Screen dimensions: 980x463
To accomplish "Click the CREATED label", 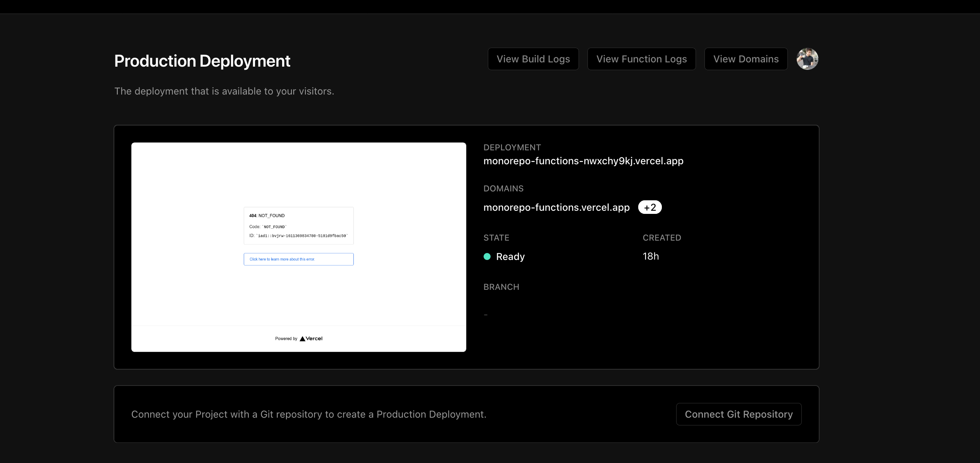I will (662, 238).
